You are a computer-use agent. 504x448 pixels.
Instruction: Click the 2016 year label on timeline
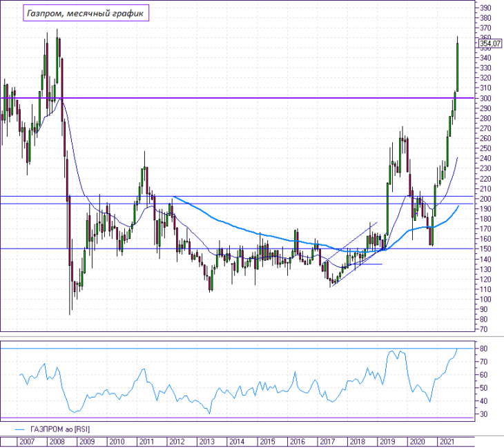click(298, 442)
